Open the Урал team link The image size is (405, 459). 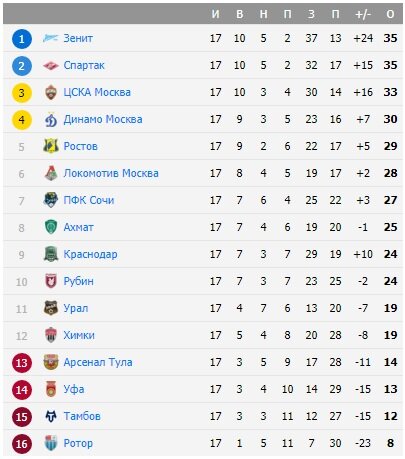tap(76, 308)
